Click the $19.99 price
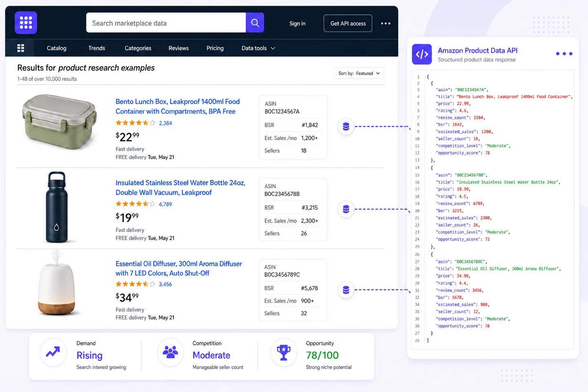Image resolution: width=588 pixels, height=392 pixels. [127, 217]
